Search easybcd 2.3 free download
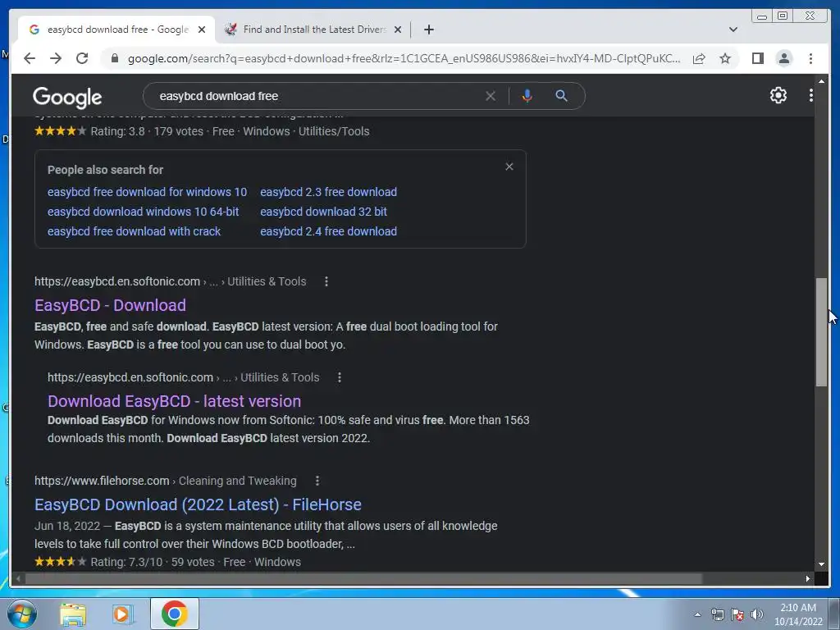This screenshot has width=840, height=630. 328,192
